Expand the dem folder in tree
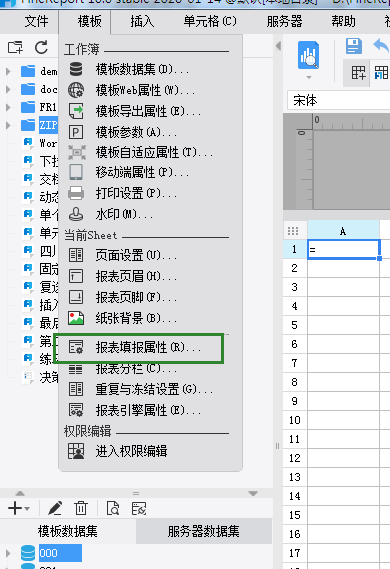Image resolution: width=390 pixels, height=569 pixels. coord(8,71)
